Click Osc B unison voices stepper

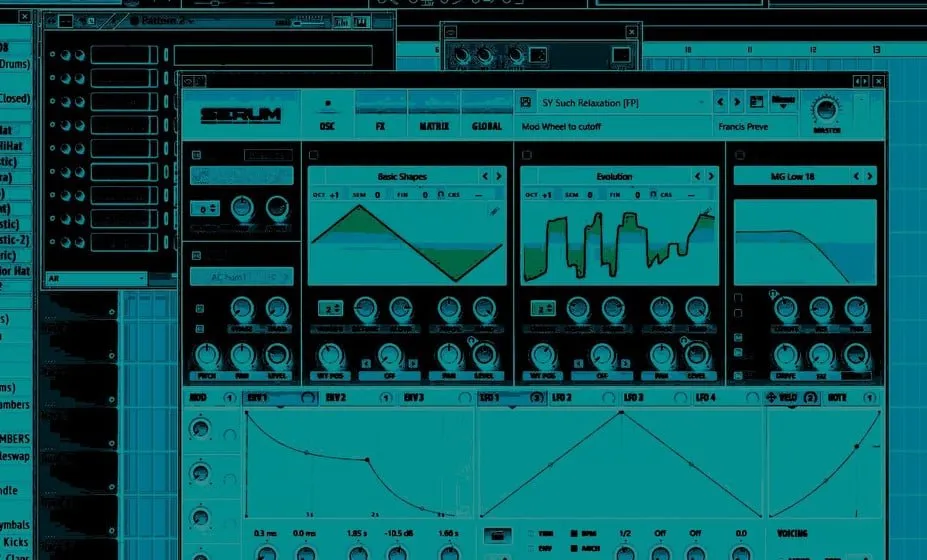point(543,309)
